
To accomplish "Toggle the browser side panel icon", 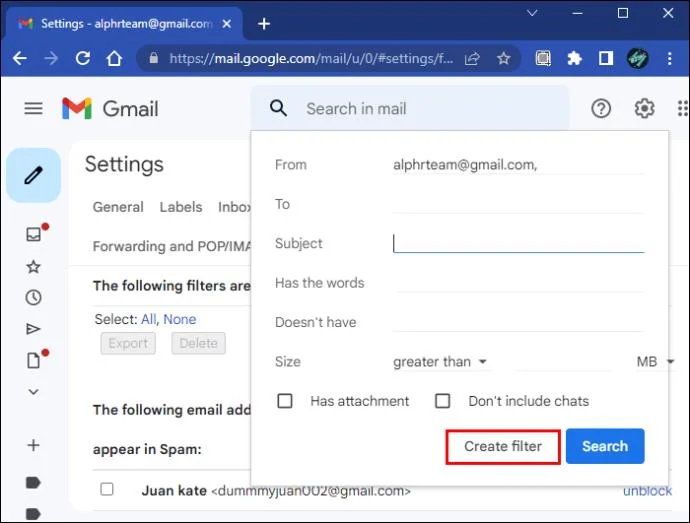I will [606, 58].
